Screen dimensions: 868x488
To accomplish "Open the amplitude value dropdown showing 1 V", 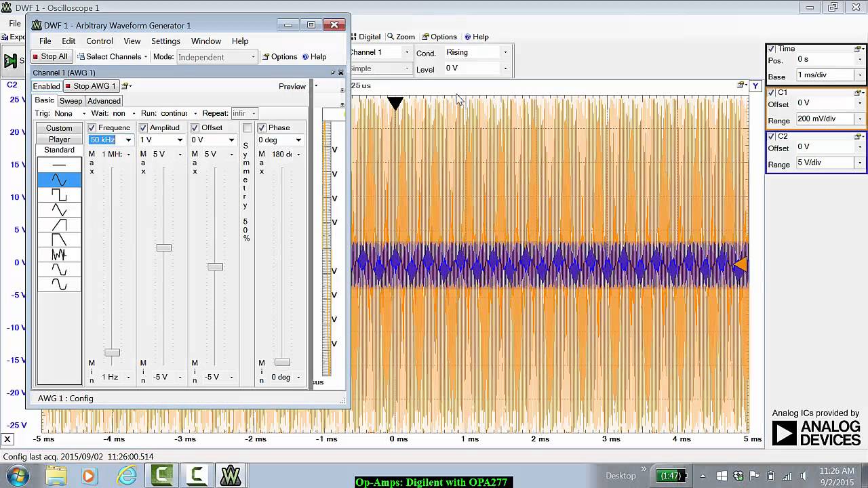I will [180, 140].
